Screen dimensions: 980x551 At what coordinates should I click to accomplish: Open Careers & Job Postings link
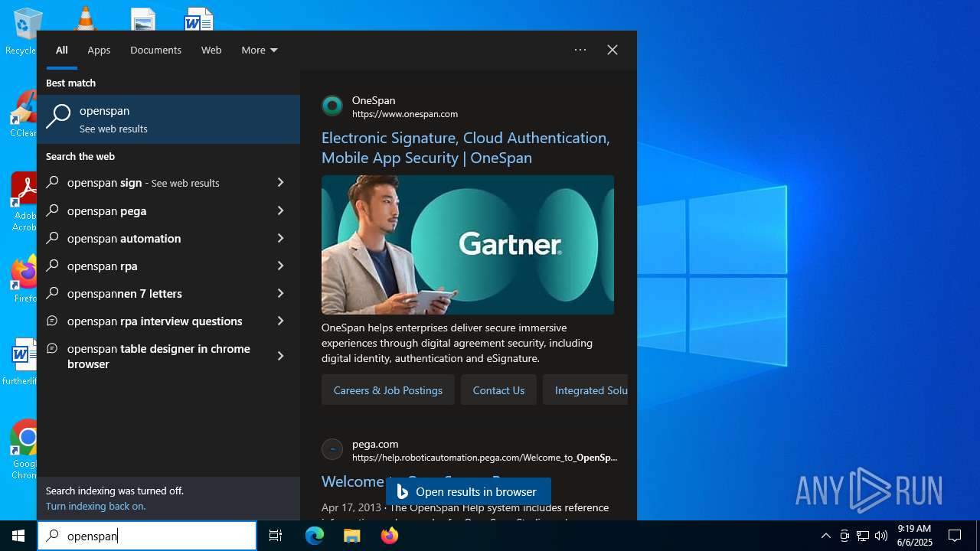point(388,390)
